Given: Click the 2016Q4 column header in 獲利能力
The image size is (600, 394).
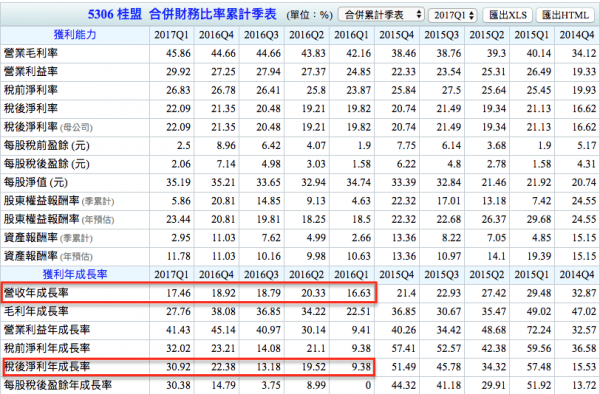Looking at the screenshot, I should [x=216, y=35].
